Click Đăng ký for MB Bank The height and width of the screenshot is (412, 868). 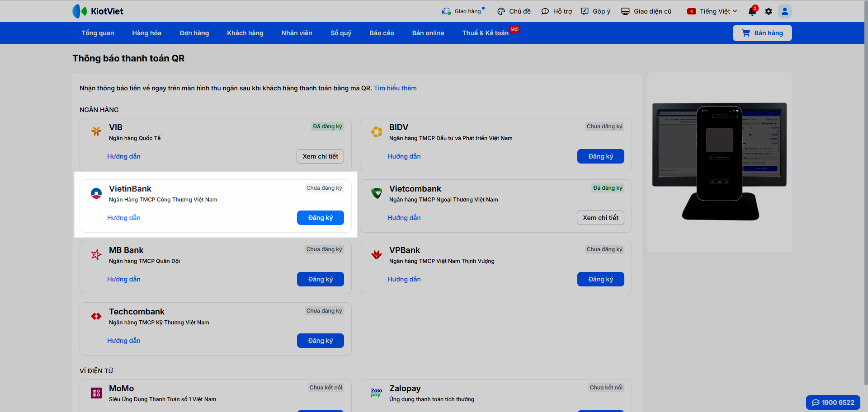click(x=321, y=279)
